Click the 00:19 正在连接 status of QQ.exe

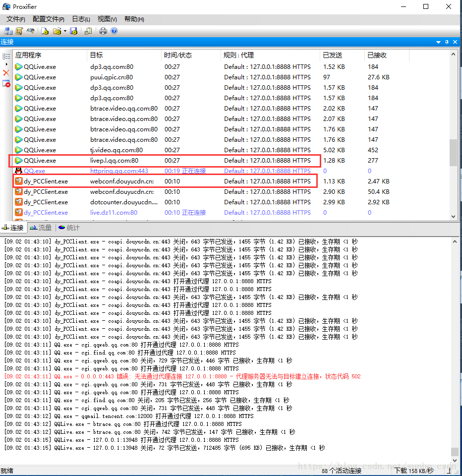coord(185,171)
